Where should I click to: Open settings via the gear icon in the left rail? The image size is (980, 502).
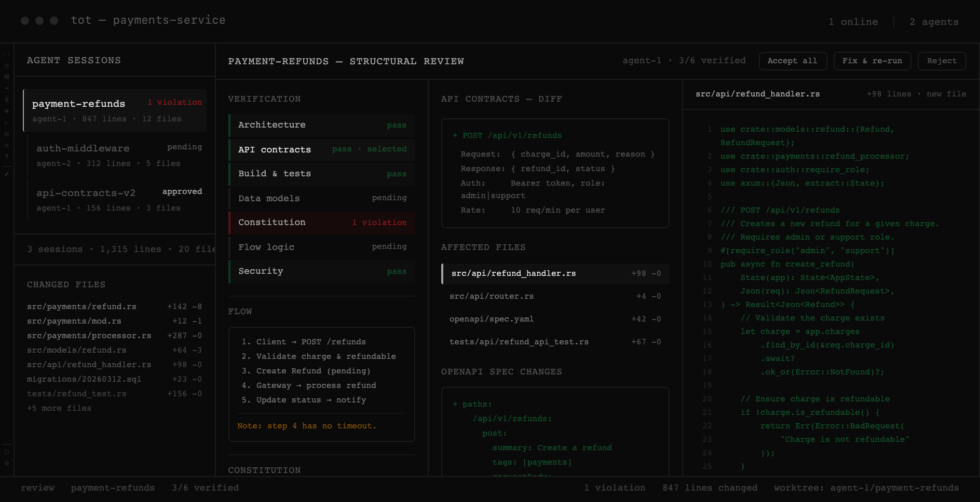point(7,464)
